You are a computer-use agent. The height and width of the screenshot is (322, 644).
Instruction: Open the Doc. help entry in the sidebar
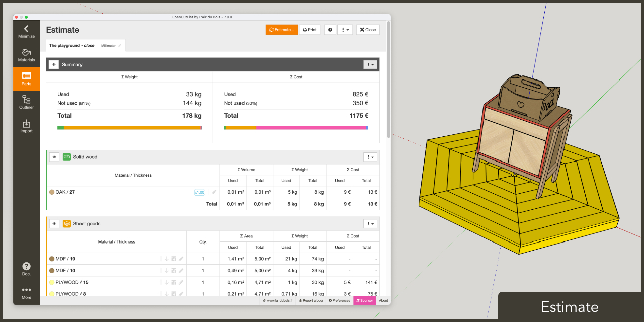click(26, 269)
